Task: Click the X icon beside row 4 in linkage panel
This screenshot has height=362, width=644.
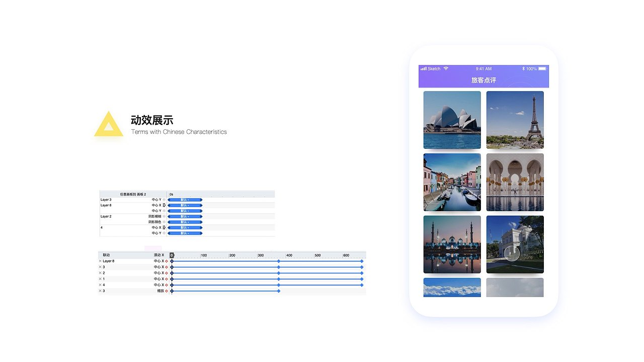Action: tap(100, 285)
